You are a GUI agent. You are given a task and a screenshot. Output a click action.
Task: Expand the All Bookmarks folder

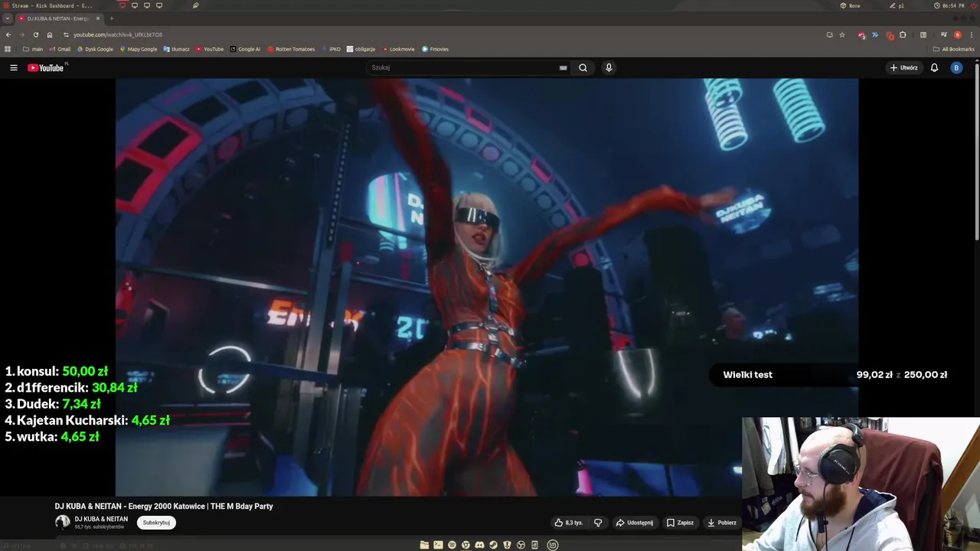point(953,49)
